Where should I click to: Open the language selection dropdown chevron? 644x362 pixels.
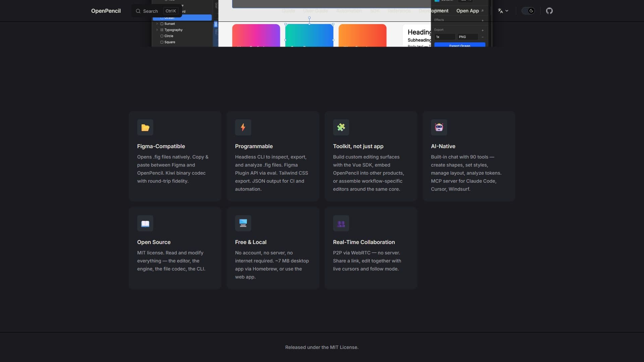click(x=506, y=11)
